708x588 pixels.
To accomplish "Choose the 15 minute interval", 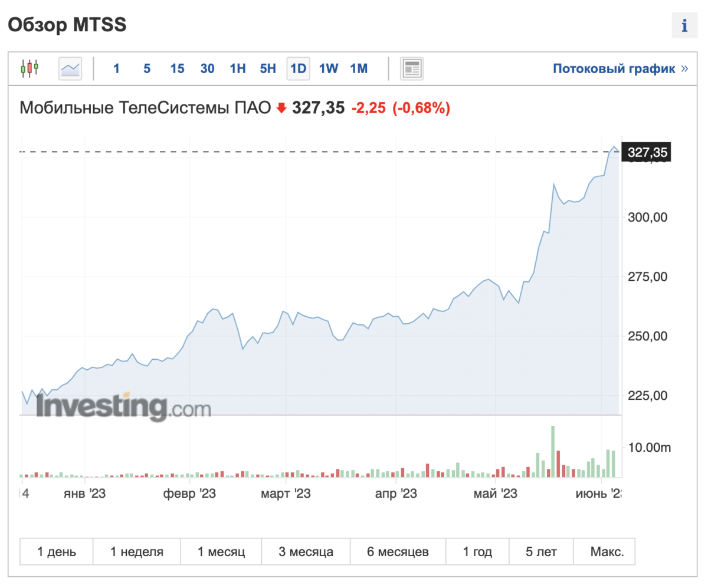I will click(x=177, y=68).
